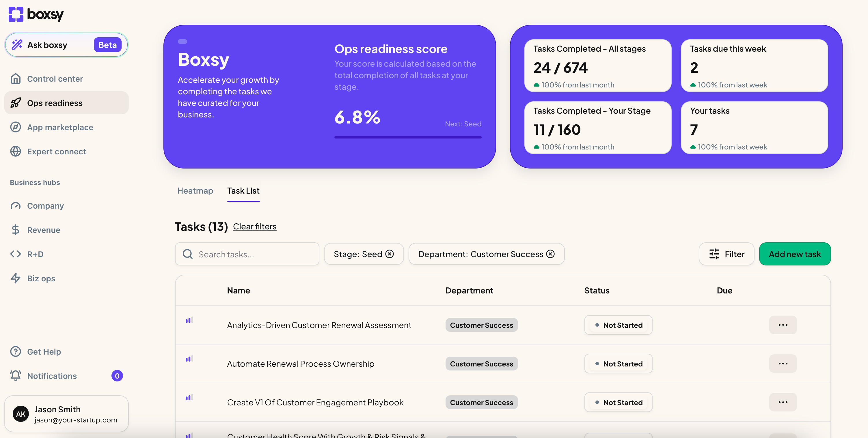Open Expert connect globe icon

16,151
